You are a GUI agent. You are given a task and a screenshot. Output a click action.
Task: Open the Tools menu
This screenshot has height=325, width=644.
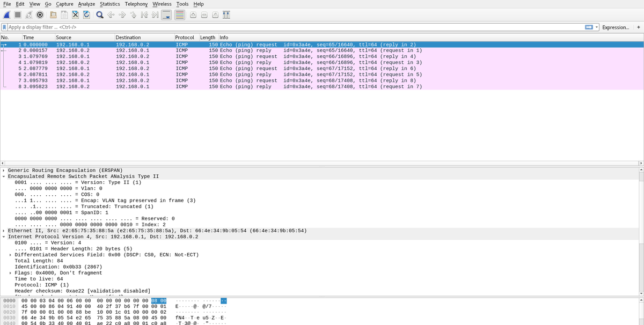182,4
